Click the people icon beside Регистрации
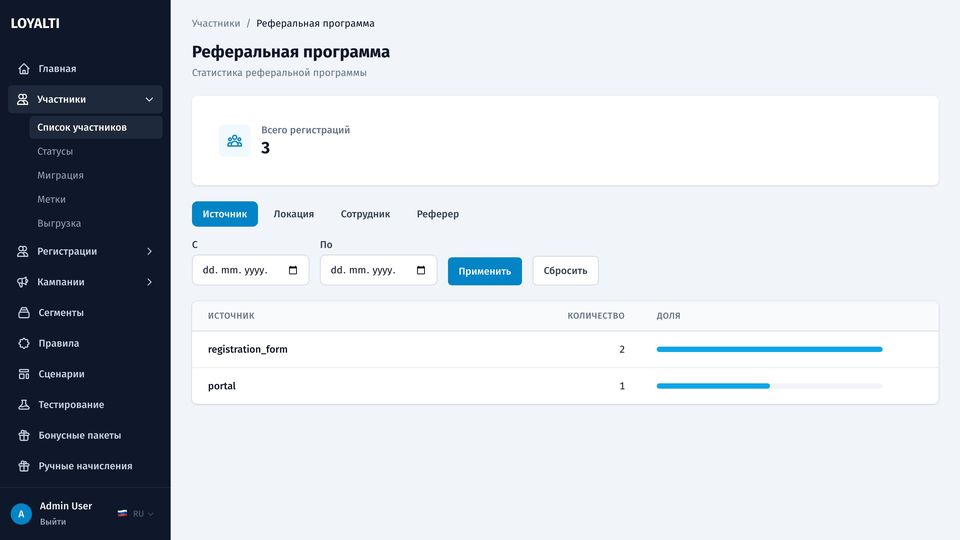Image resolution: width=960 pixels, height=540 pixels. point(23,252)
